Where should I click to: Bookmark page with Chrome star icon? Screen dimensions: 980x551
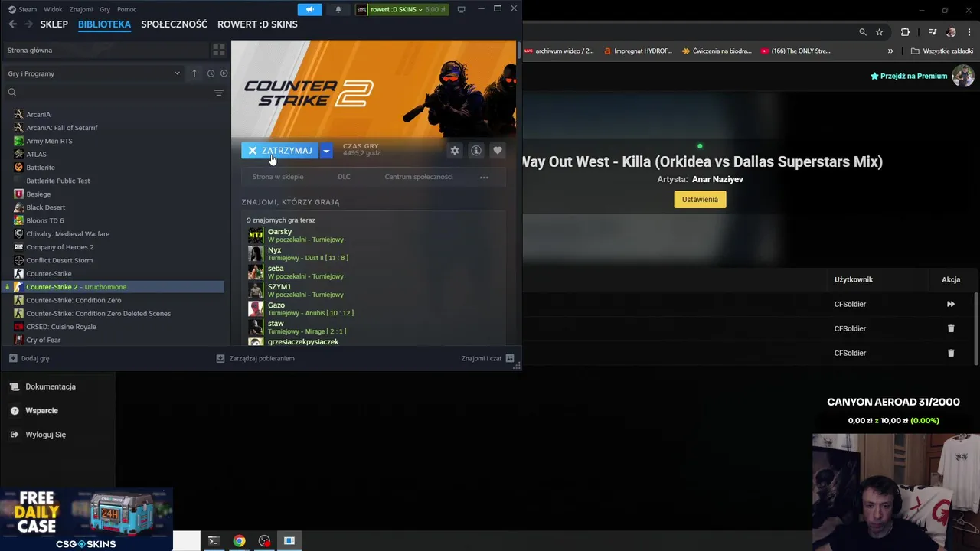[x=880, y=32]
